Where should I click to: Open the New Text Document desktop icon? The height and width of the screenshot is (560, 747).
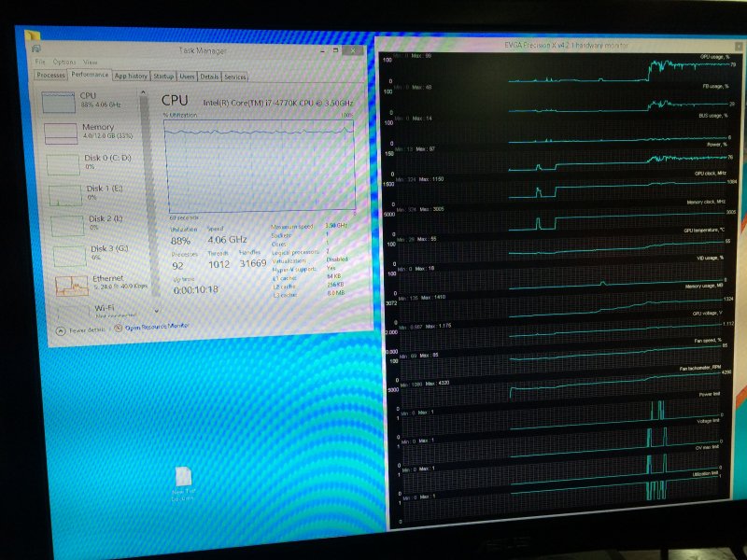[183, 483]
